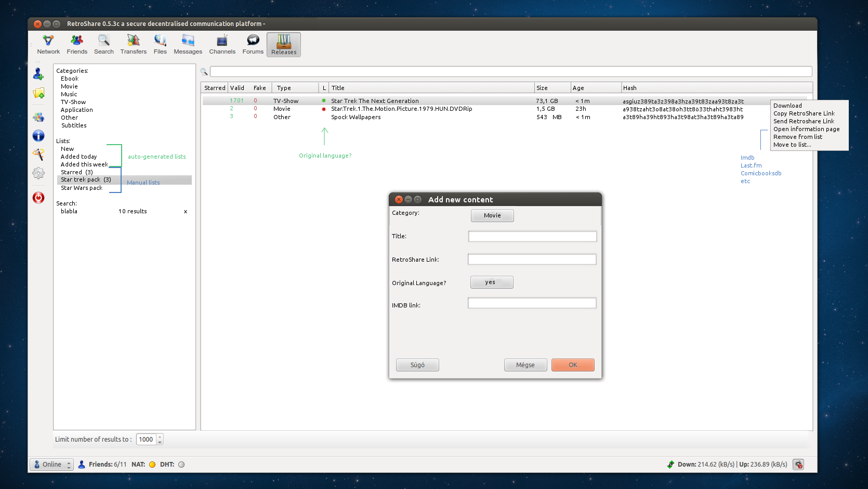Clear the blabla search with the x
Image resolution: width=868 pixels, height=489 pixels.
[185, 211]
